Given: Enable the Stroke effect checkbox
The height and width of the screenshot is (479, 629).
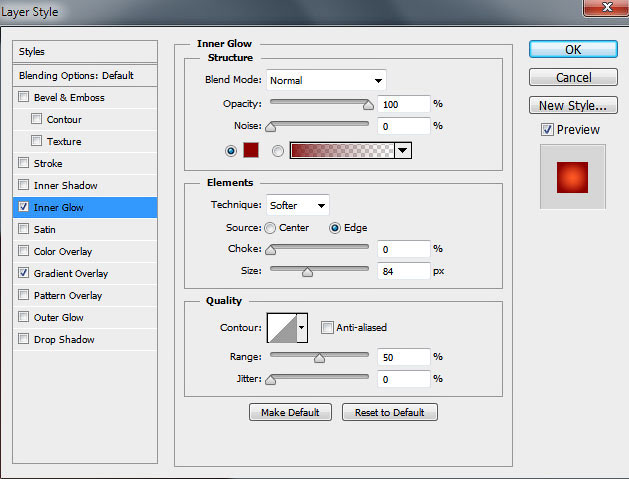Looking at the screenshot, I should coord(24,163).
